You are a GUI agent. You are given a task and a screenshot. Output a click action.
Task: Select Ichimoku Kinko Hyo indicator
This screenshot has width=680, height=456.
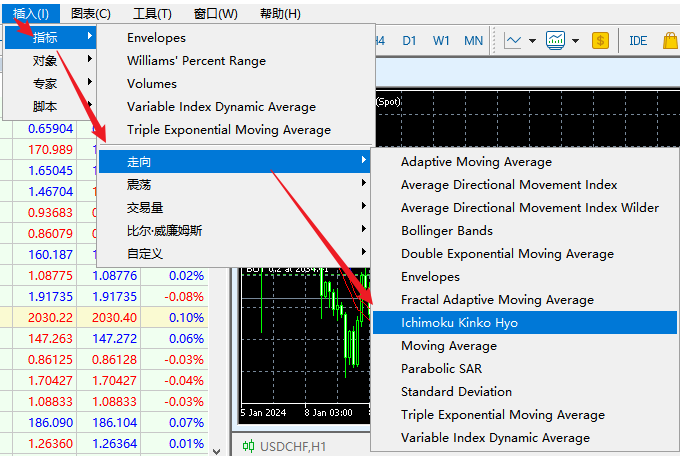coord(525,323)
